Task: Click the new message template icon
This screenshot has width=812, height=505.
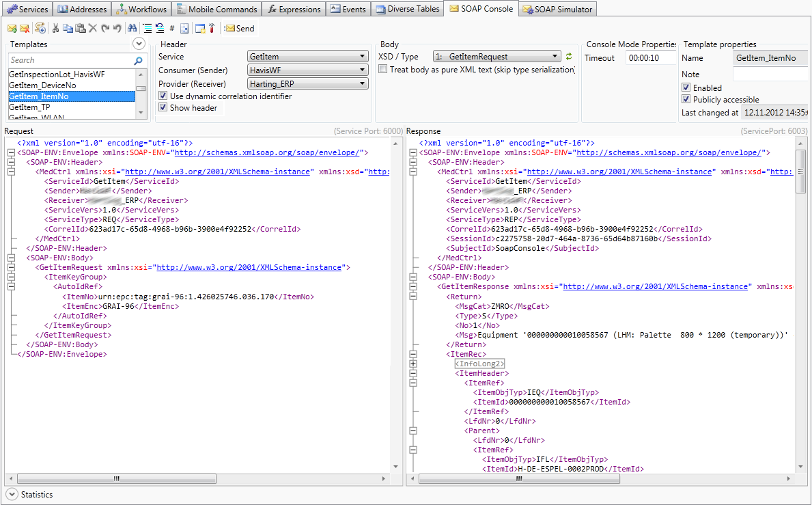Action: pyautogui.click(x=12, y=29)
